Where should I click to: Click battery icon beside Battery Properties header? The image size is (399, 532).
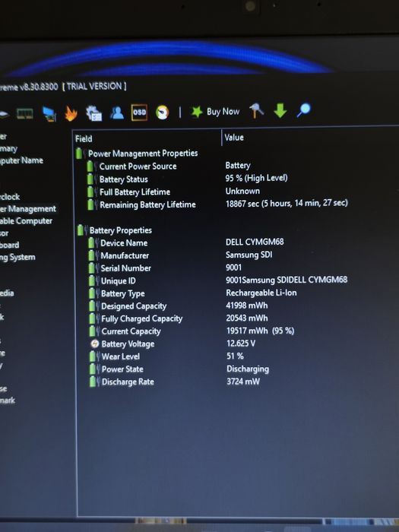81,230
